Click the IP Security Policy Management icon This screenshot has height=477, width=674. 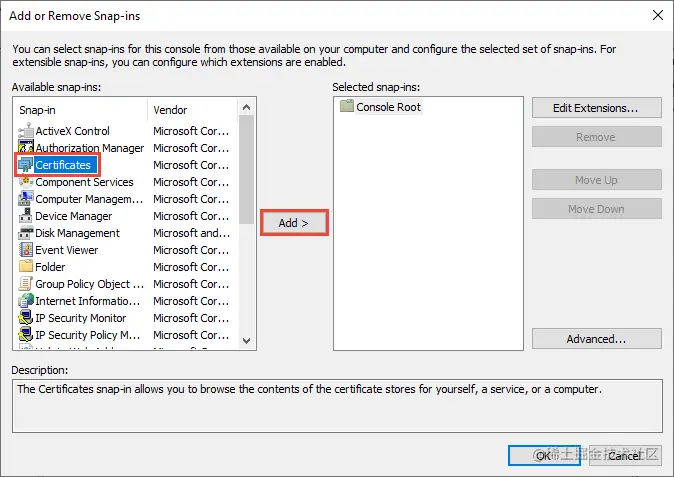coord(26,335)
